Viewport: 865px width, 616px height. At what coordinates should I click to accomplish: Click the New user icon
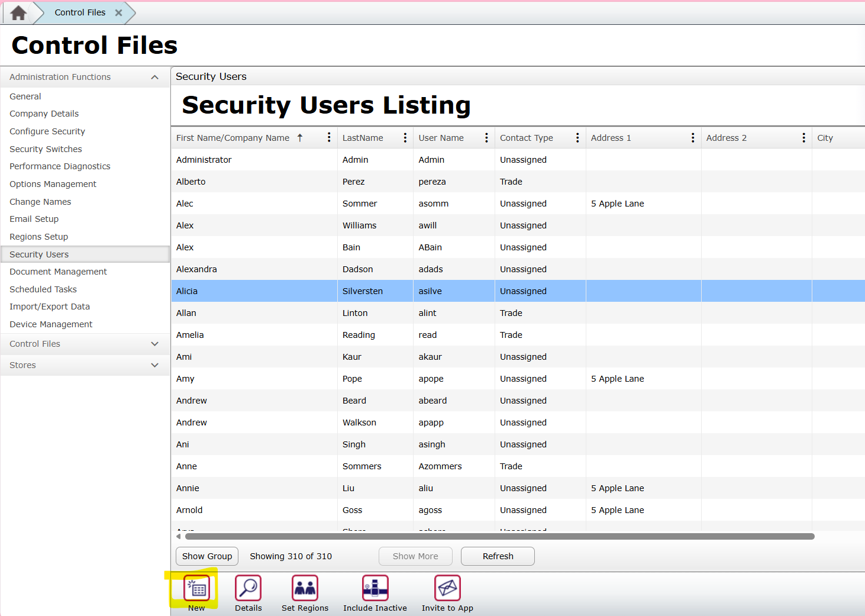[x=196, y=588]
